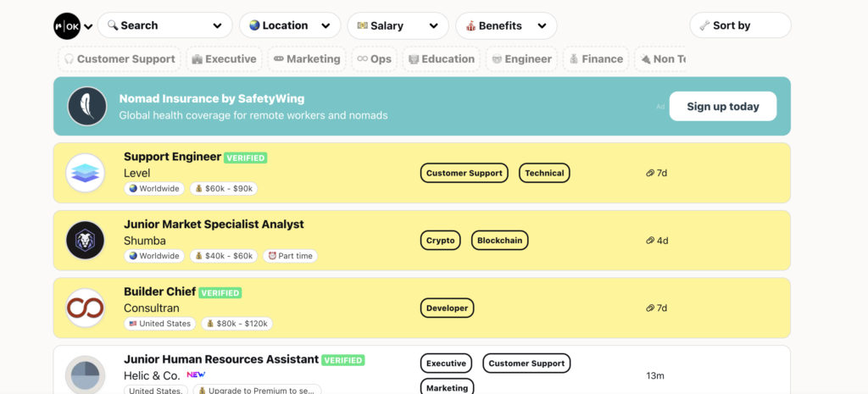Image resolution: width=868 pixels, height=394 pixels.
Task: Click the VERIFIED badge on Builder Chief
Action: [x=220, y=292]
